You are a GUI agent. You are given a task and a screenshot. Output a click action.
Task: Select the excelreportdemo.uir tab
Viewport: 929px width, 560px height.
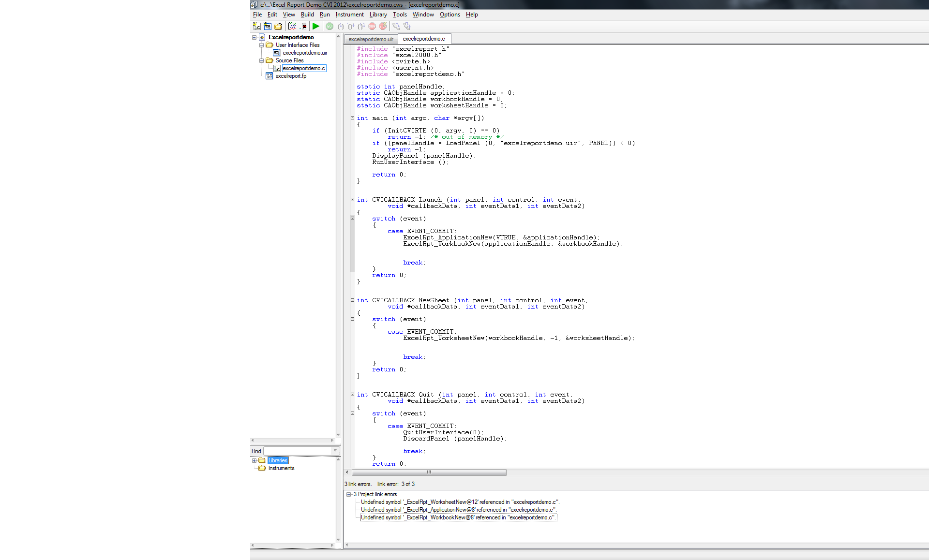tap(370, 39)
